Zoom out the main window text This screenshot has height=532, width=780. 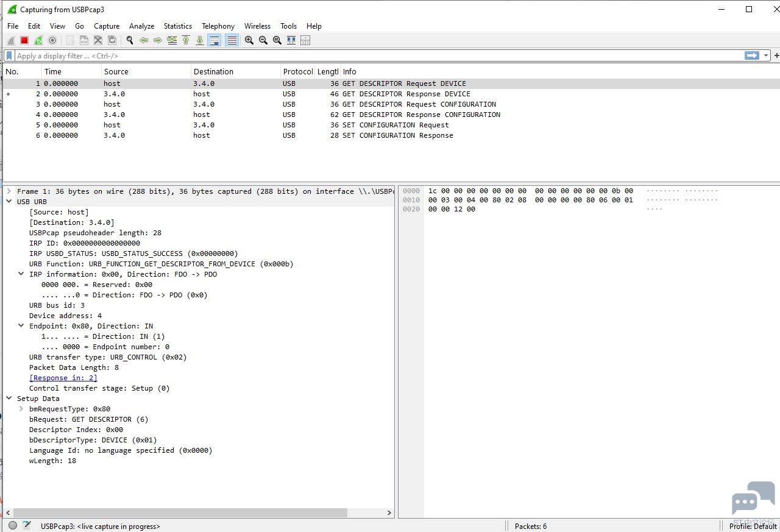pyautogui.click(x=263, y=40)
